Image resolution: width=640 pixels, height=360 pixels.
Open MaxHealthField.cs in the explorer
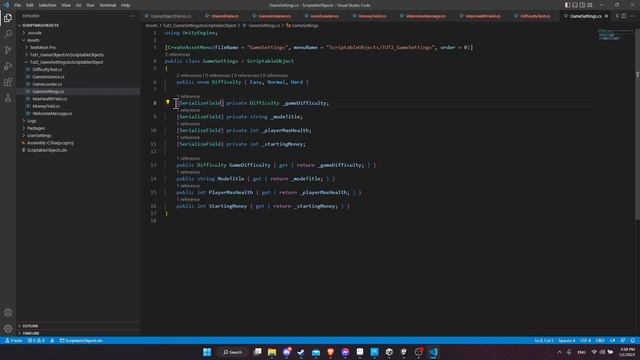click(49, 99)
